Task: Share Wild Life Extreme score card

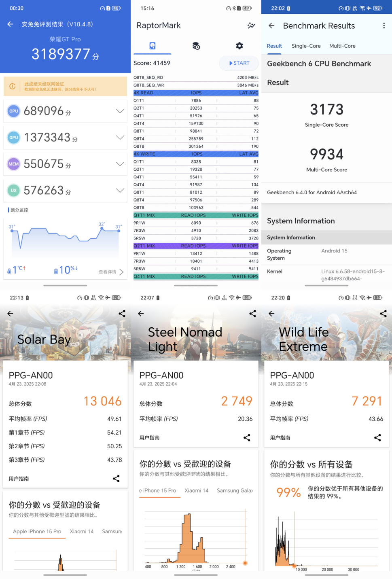Action: [x=377, y=438]
